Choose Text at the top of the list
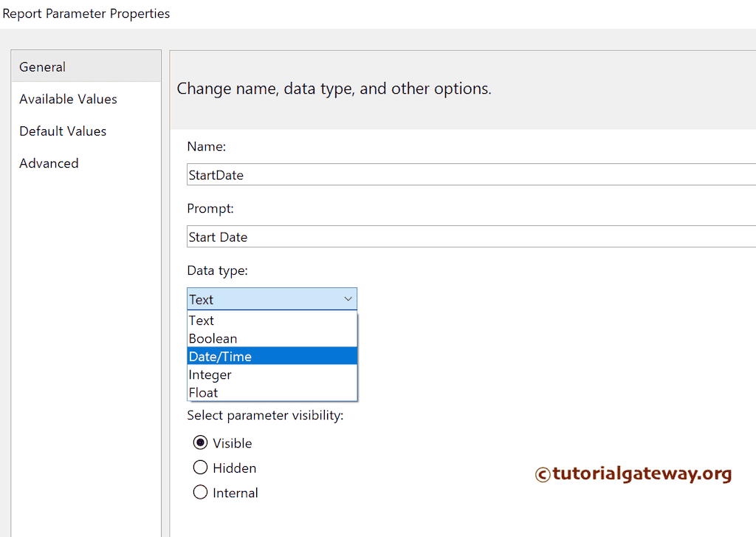This screenshot has width=756, height=537. point(201,320)
